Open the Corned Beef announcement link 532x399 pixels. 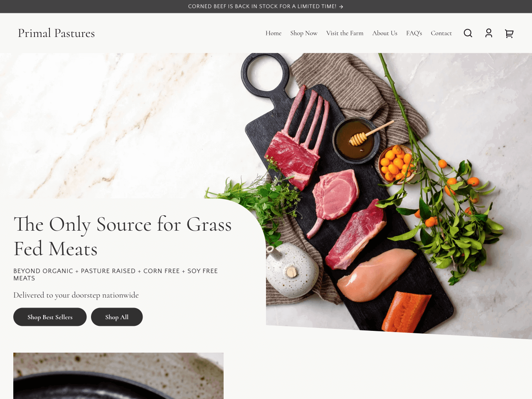[x=262, y=7]
